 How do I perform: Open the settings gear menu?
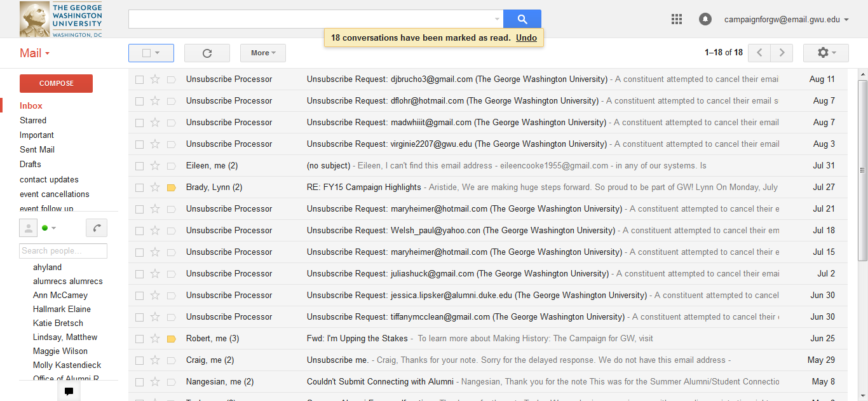pyautogui.click(x=826, y=53)
